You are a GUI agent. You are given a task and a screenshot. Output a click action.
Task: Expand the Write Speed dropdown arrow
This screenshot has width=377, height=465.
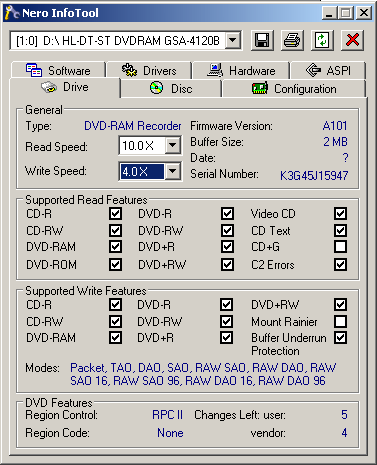coord(173,171)
